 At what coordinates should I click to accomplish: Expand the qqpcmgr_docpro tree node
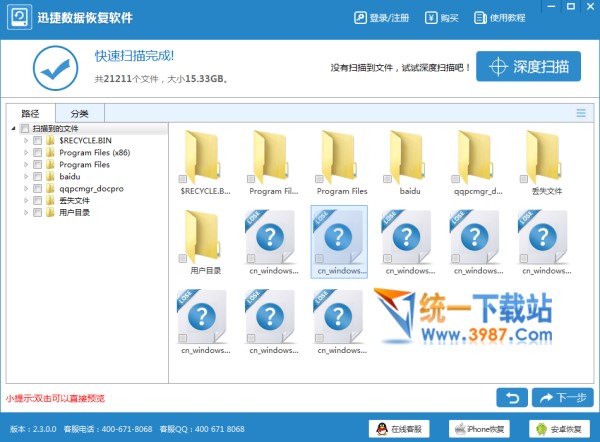coord(26,188)
